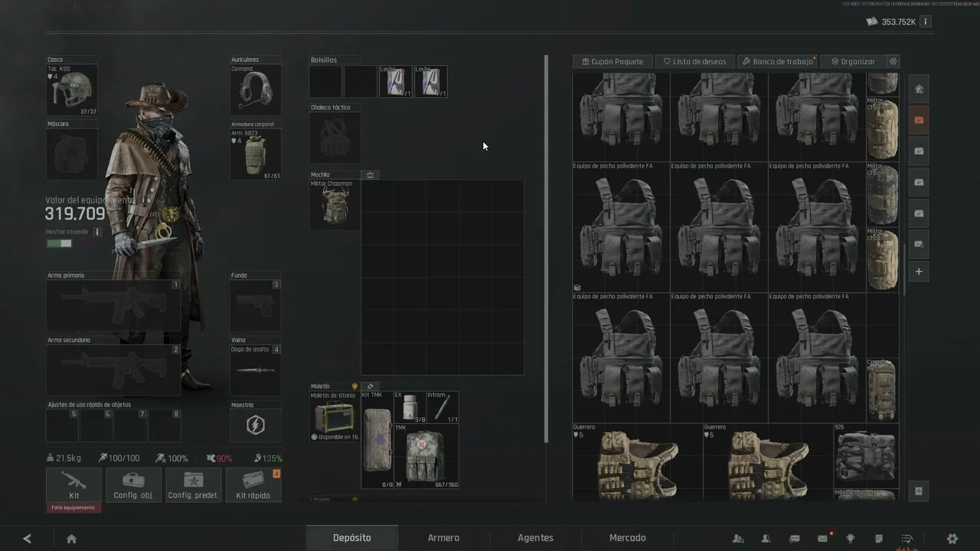Click the pin icon beside Maletín
The image size is (980, 551).
(x=370, y=386)
